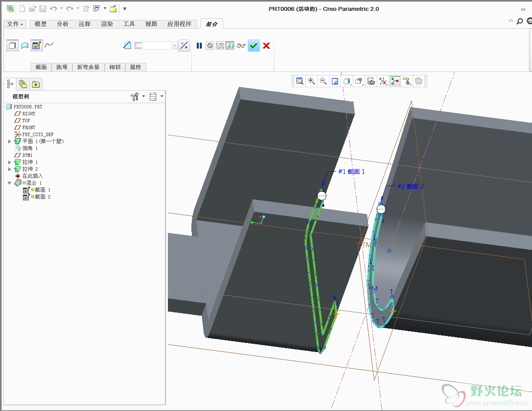
Task: Click the Remove Material icon
Action: pos(127,46)
